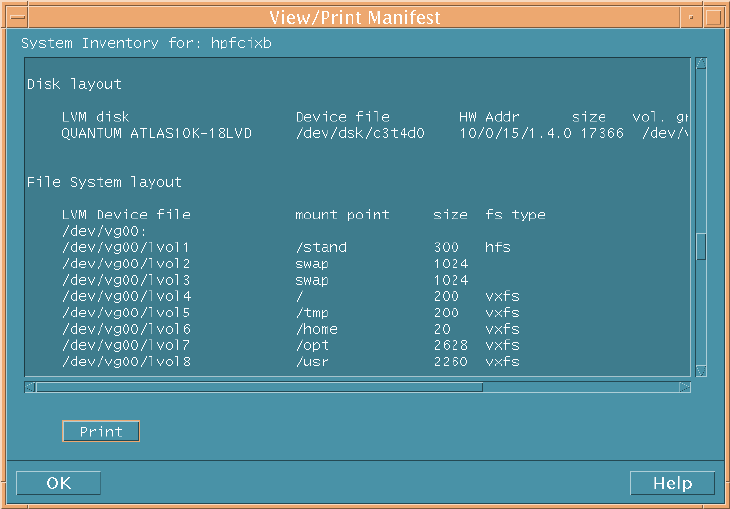Click the '/tmp' mount point
Viewport: 730px width, 509px height.
pyautogui.click(x=312, y=312)
